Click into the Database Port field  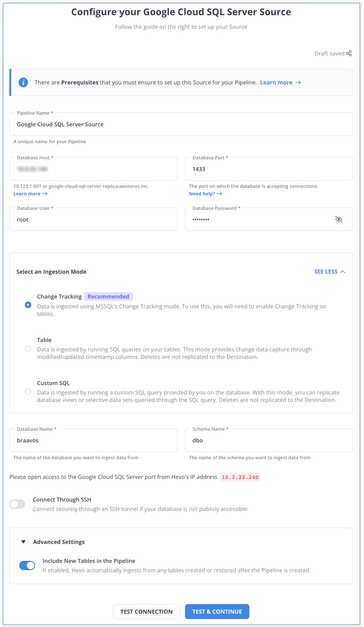pyautogui.click(x=269, y=169)
